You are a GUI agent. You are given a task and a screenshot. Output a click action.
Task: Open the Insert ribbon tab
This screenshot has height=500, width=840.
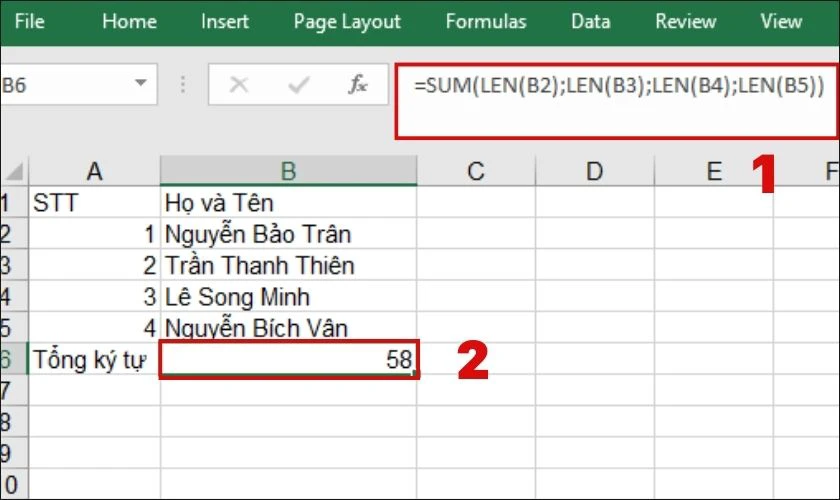224,21
